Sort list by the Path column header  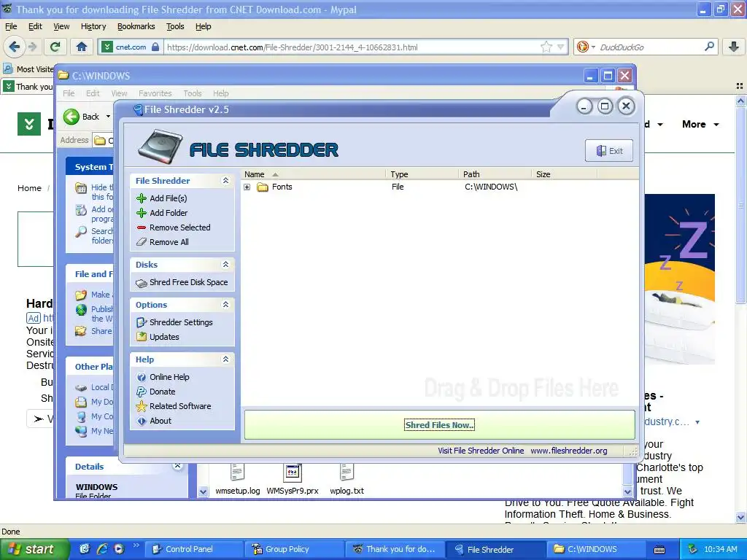coord(495,174)
